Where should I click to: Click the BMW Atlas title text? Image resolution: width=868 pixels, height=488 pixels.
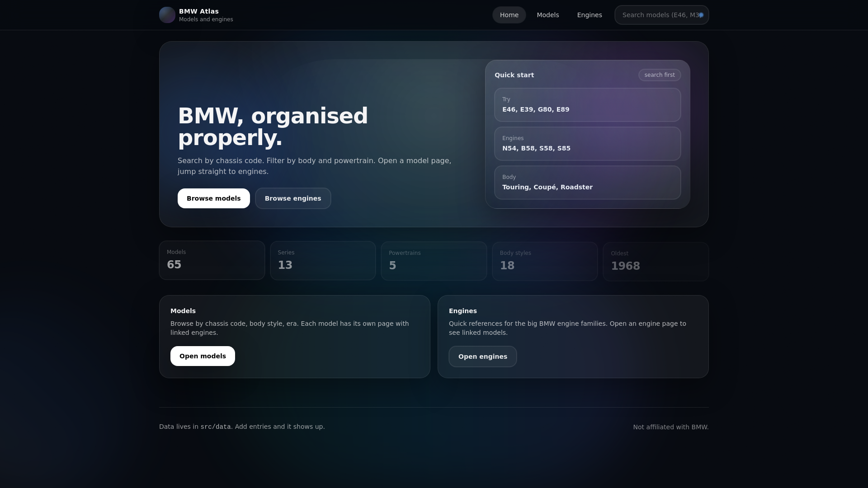pos(199,11)
